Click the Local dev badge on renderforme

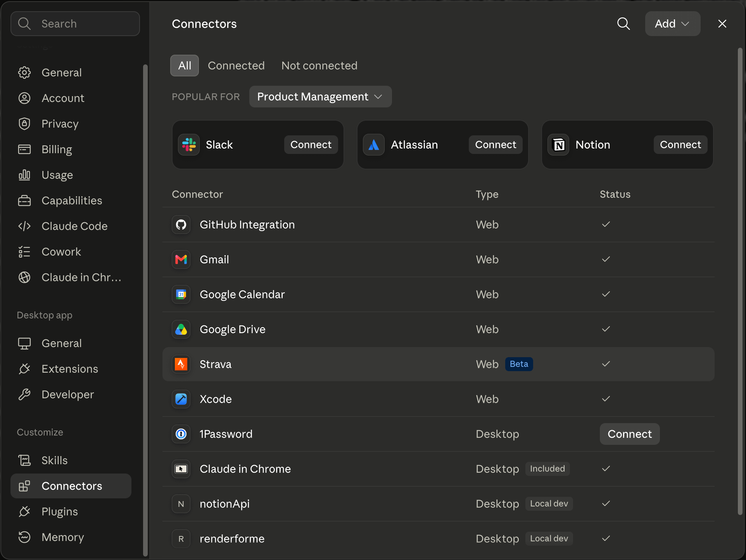point(549,539)
